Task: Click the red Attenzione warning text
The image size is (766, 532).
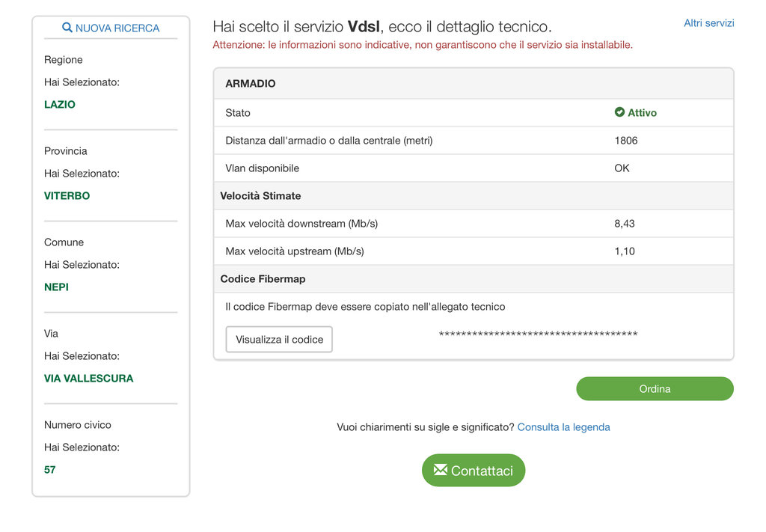Action: [423, 45]
